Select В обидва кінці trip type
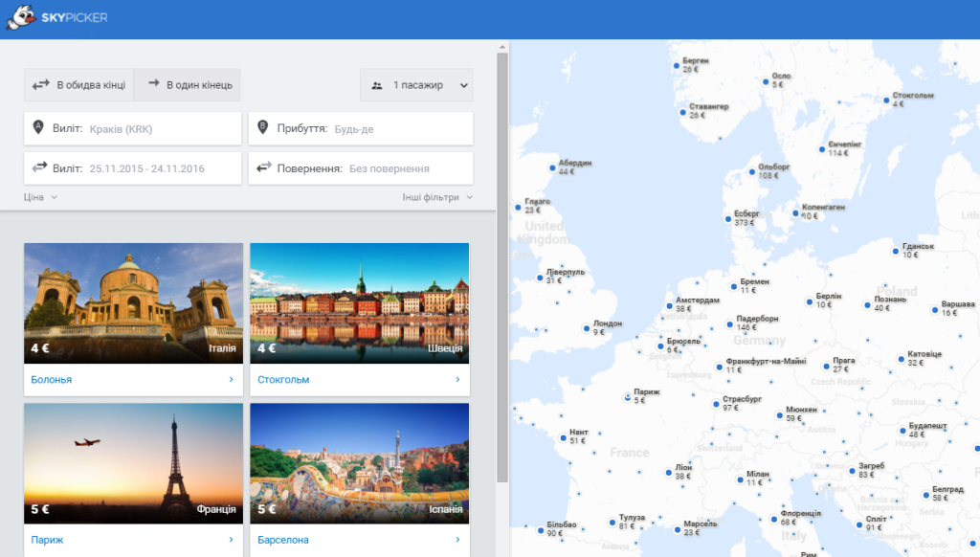The height and width of the screenshot is (557, 980). 78,85
